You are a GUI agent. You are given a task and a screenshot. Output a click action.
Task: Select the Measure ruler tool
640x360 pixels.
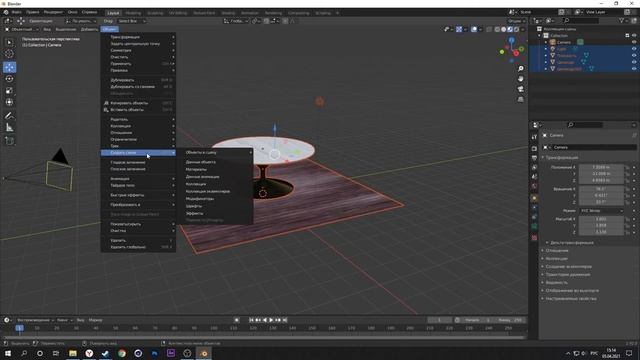click(x=9, y=128)
